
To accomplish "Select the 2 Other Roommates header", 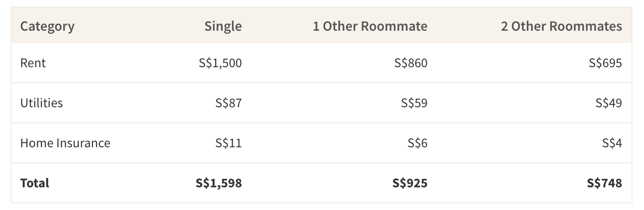I will click(x=561, y=26).
